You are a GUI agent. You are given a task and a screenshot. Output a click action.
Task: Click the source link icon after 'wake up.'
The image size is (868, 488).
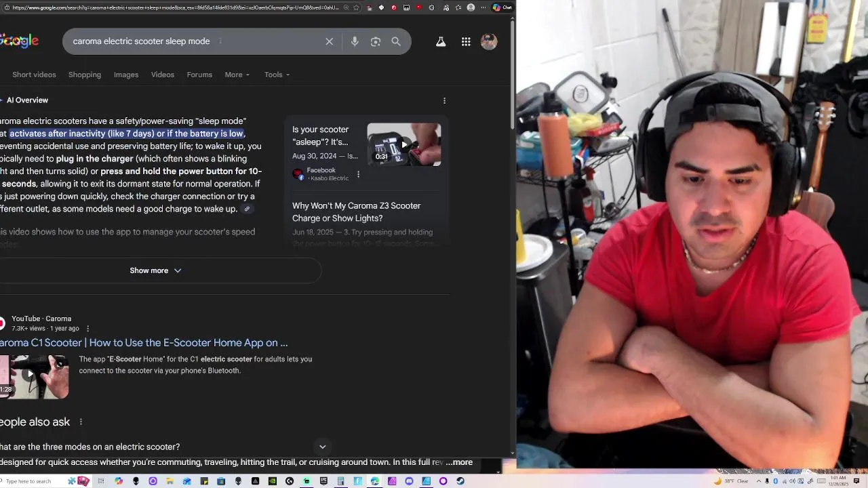(x=247, y=209)
